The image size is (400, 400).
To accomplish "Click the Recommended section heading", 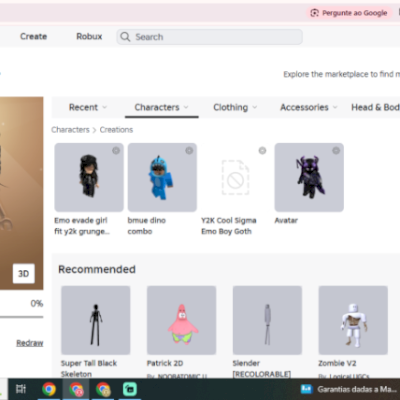I will point(97,269).
